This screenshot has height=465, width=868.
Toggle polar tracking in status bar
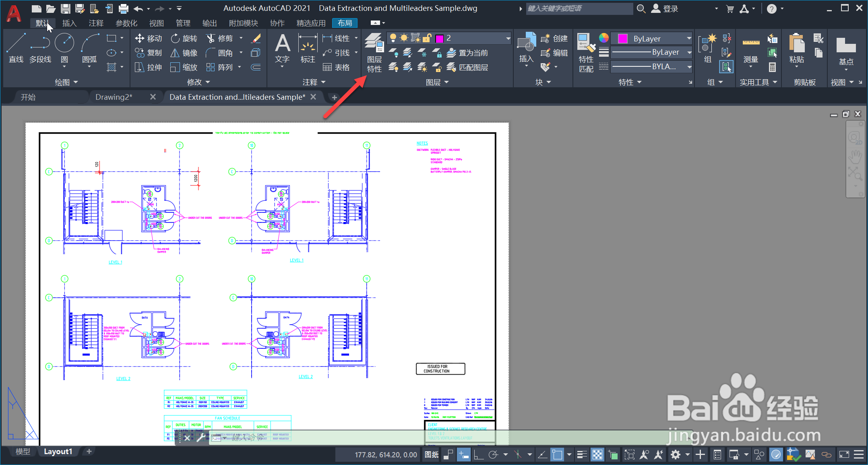[494, 455]
